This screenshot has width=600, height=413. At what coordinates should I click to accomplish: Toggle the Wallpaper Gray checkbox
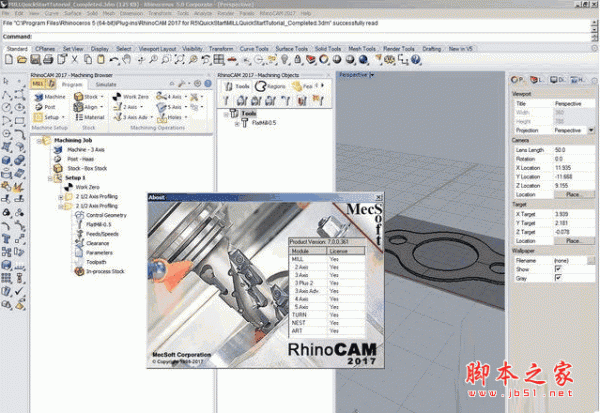(x=558, y=278)
